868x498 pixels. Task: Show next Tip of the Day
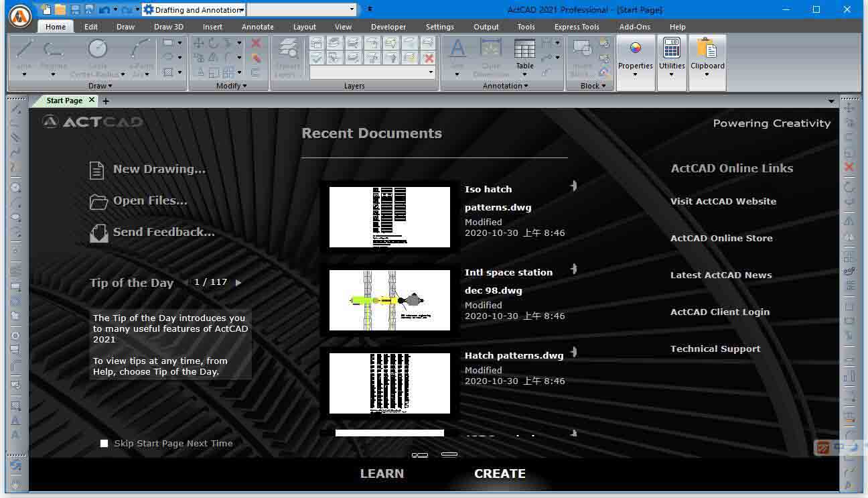tap(238, 282)
